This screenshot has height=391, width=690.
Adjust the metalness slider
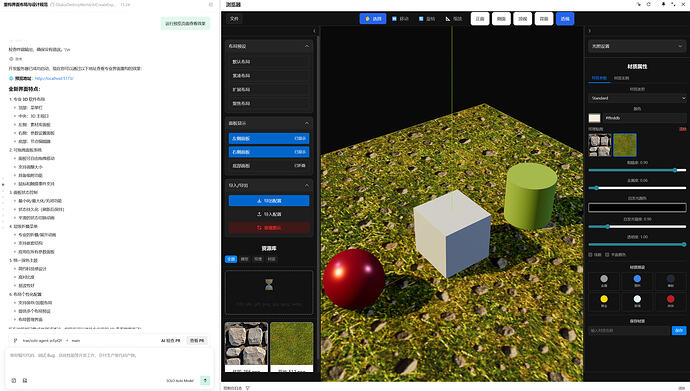click(x=637, y=188)
